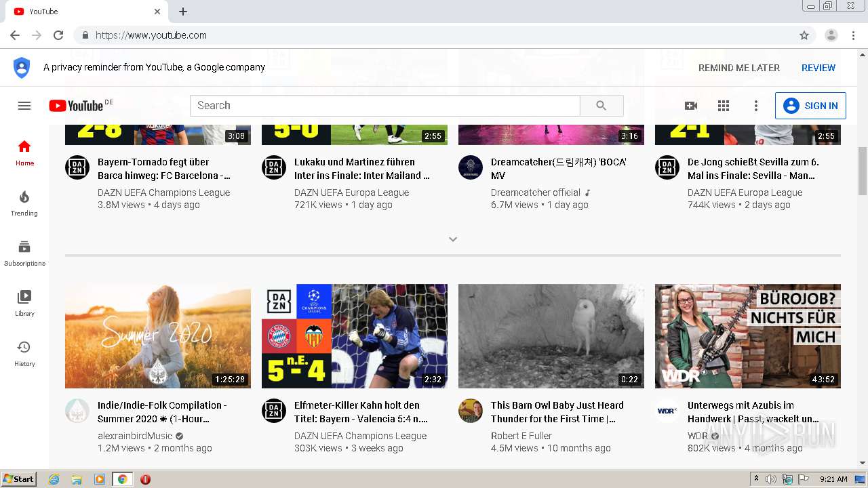Open the Chrome profile icon

831,35
